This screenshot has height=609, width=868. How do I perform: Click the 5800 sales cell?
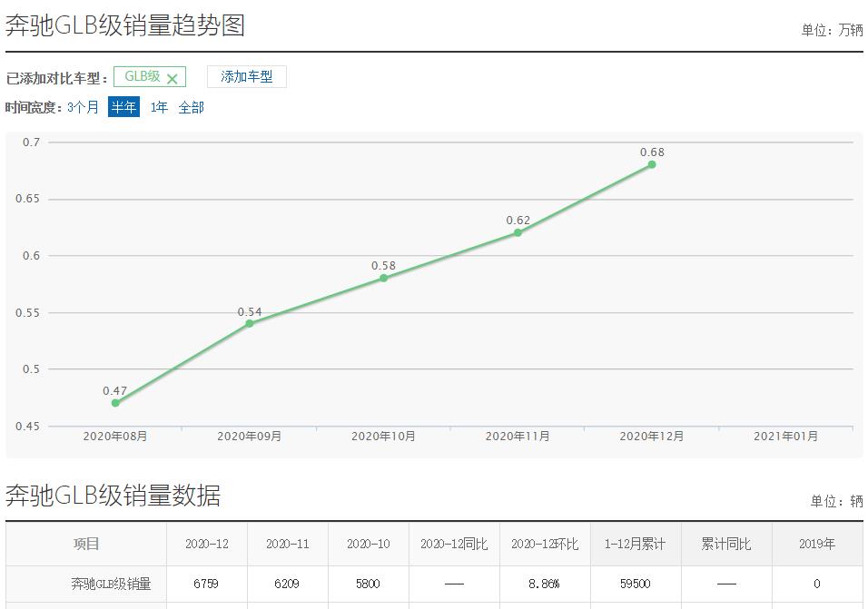(x=368, y=584)
